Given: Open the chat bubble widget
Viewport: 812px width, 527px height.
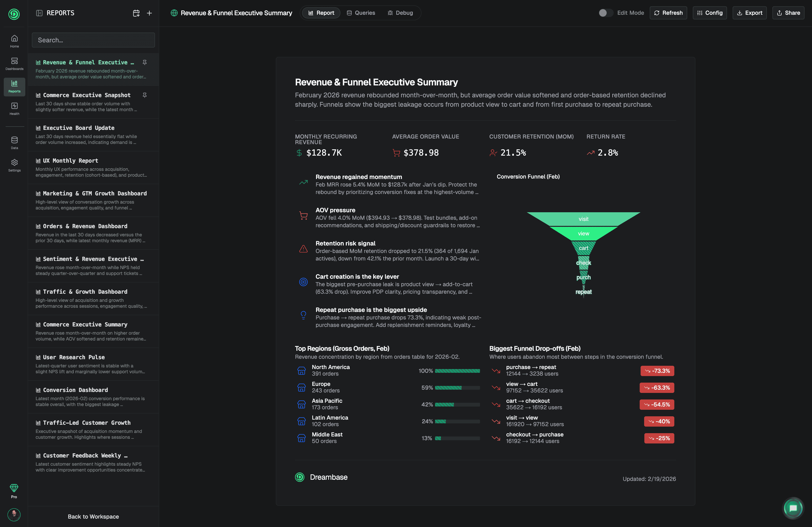Looking at the screenshot, I should point(793,508).
